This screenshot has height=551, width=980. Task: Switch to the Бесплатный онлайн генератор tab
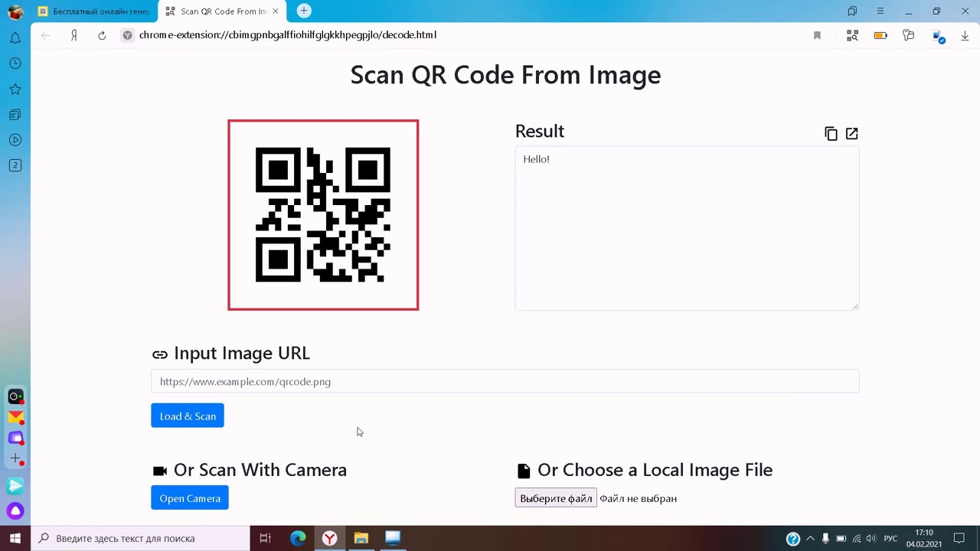click(94, 11)
